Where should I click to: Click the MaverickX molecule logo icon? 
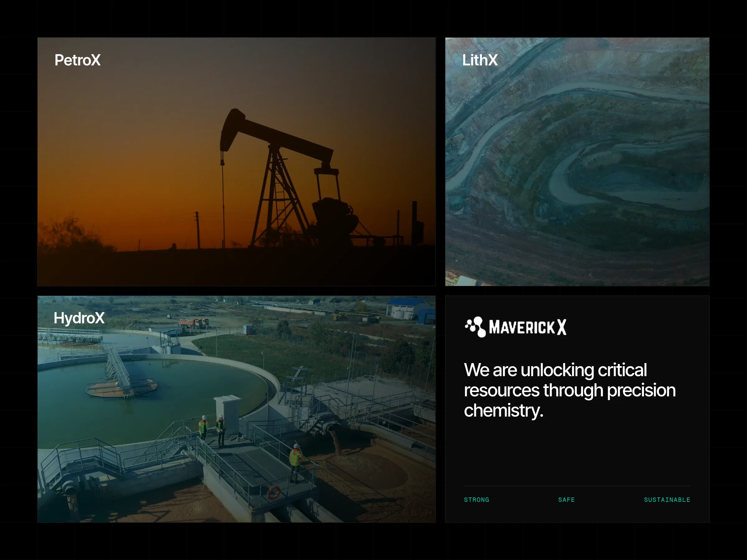pyautogui.click(x=476, y=327)
